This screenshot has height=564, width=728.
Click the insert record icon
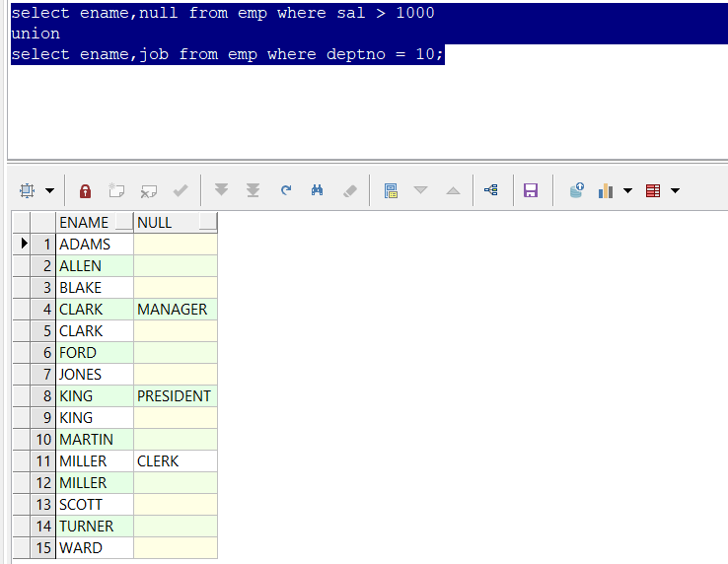click(x=116, y=190)
